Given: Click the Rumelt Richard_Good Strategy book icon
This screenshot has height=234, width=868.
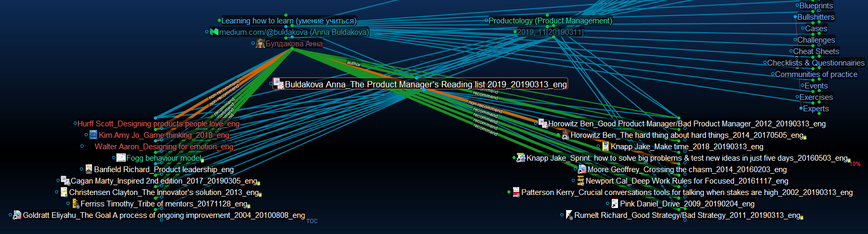Looking at the screenshot, I should 569,215.
